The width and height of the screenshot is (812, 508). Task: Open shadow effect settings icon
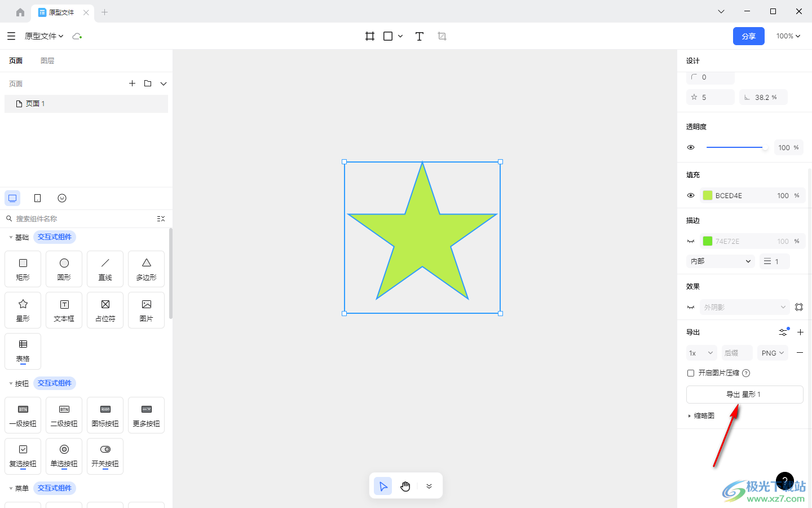tap(799, 307)
